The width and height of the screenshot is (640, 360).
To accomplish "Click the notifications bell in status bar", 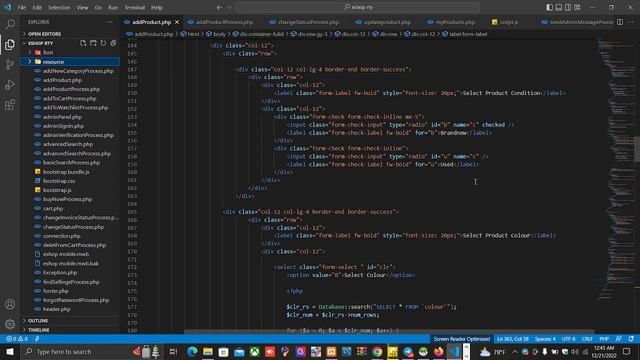I will (631, 339).
